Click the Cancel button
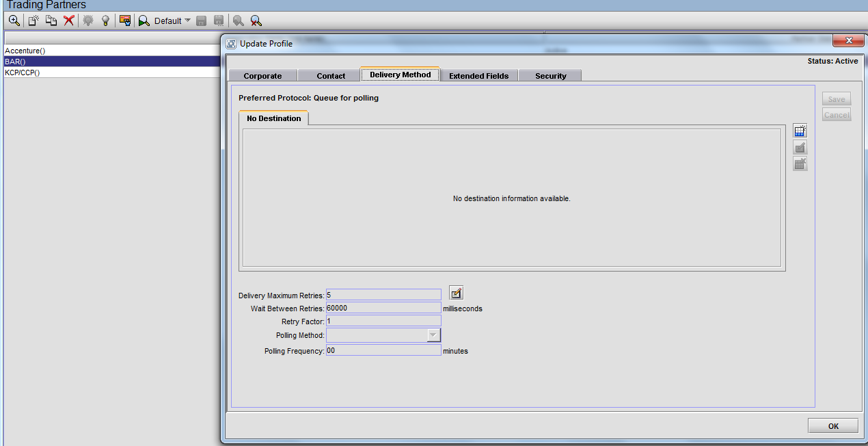 click(x=836, y=114)
